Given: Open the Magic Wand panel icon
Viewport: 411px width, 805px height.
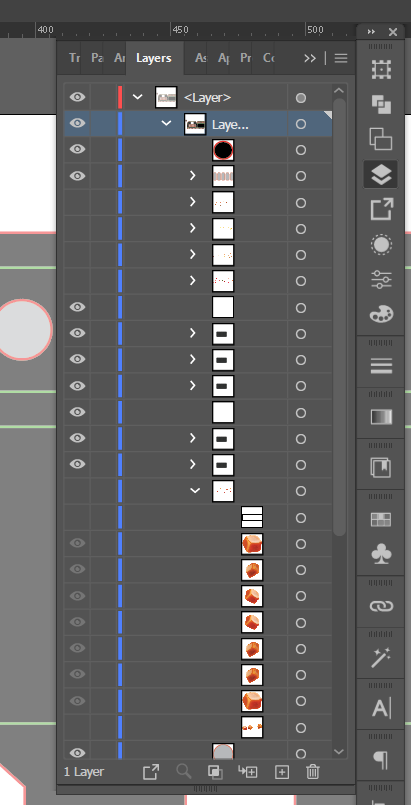Looking at the screenshot, I should click(381, 657).
